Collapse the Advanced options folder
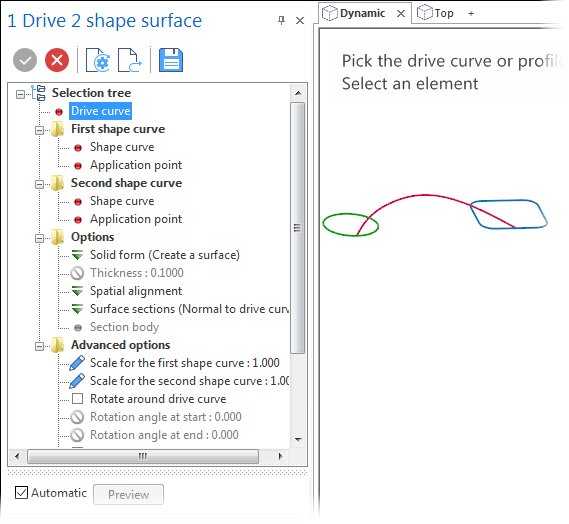The height and width of the screenshot is (524, 569). tap(39, 346)
